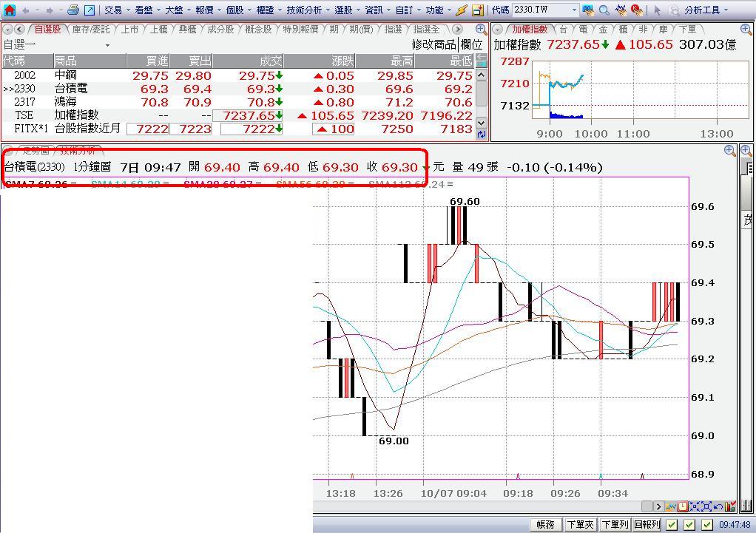Switch to the 概念股 tab
Image resolution: width=756 pixels, height=533 pixels.
point(258,30)
